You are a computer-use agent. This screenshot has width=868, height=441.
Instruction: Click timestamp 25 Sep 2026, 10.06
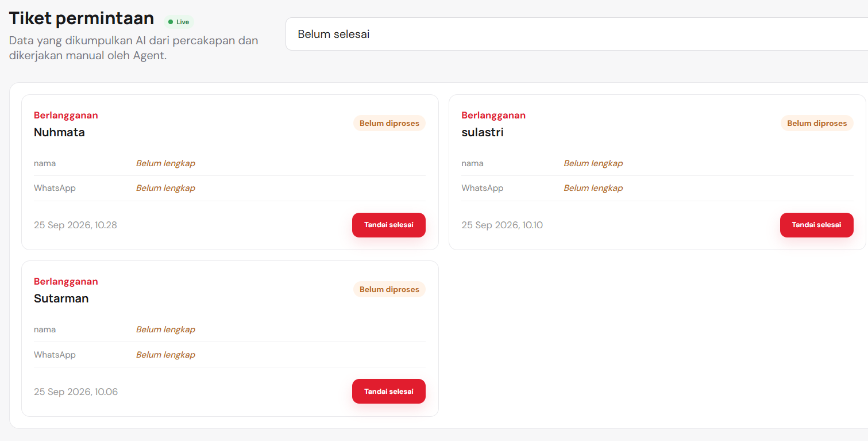pyautogui.click(x=76, y=392)
